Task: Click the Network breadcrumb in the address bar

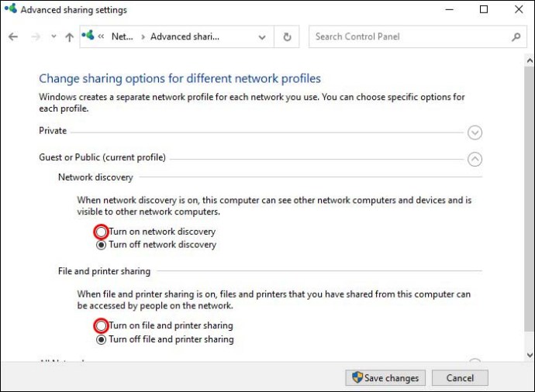Action: click(122, 37)
